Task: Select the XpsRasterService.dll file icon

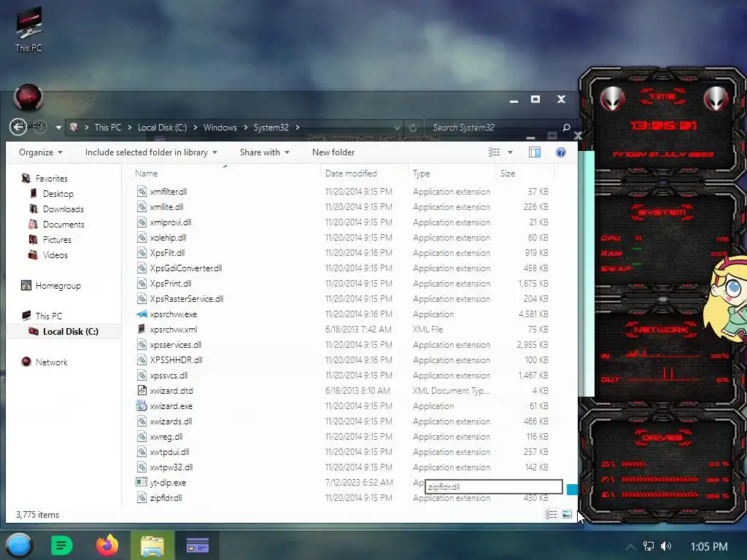Action: click(142, 298)
